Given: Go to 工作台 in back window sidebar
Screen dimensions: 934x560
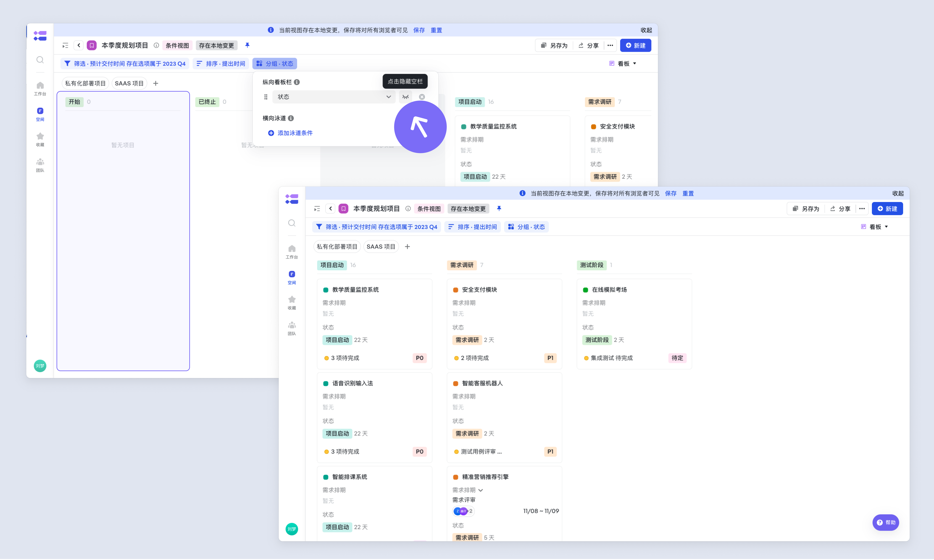Looking at the screenshot, I should tap(40, 89).
